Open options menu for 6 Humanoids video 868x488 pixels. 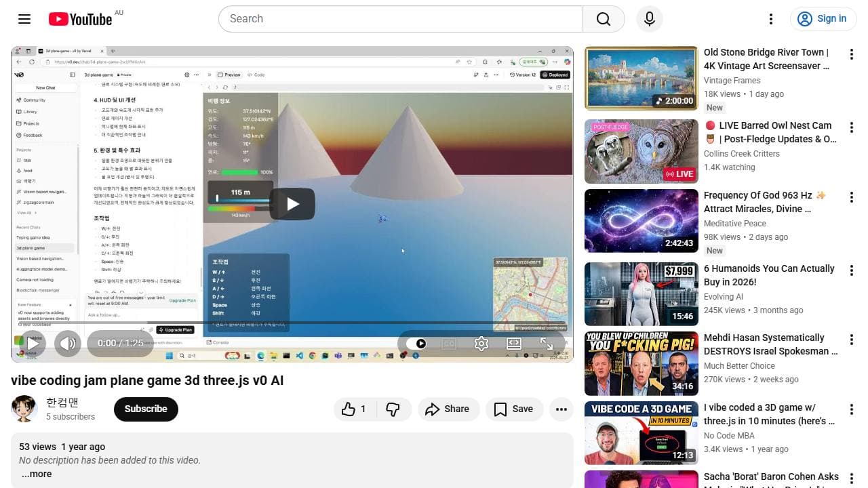pyautogui.click(x=852, y=270)
